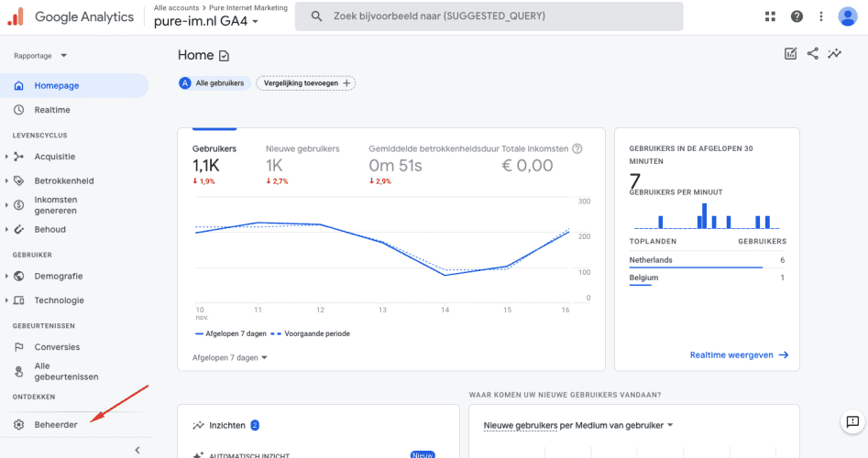Image resolution: width=868 pixels, height=458 pixels.
Task: Click the Home title verified icon
Action: click(x=224, y=56)
